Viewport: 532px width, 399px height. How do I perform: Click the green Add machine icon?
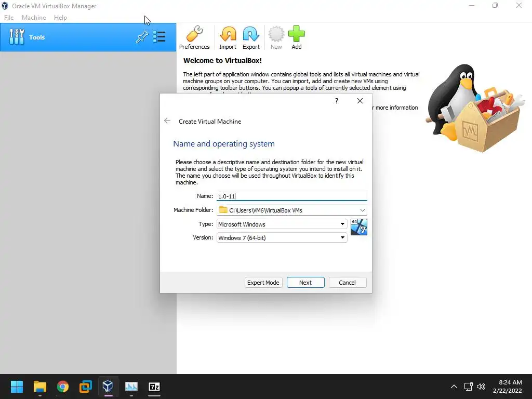(x=297, y=37)
